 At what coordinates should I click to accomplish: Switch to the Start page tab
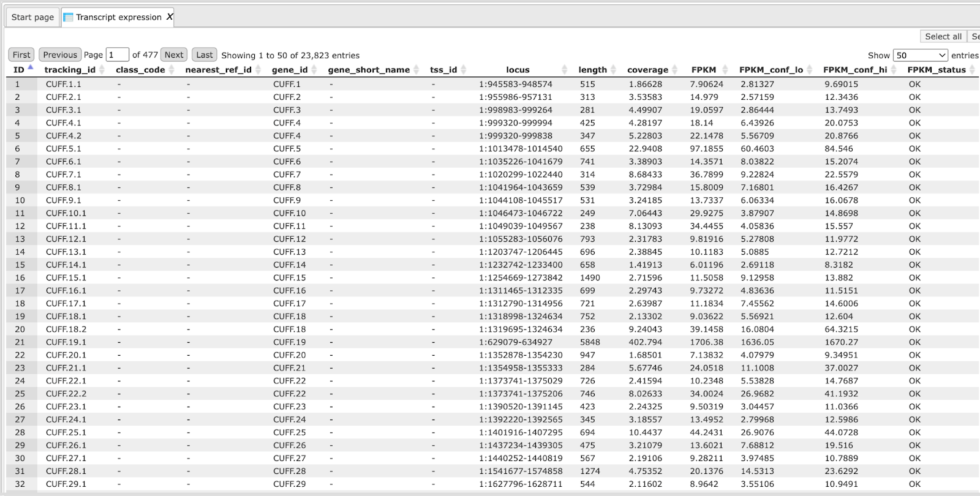(x=32, y=17)
